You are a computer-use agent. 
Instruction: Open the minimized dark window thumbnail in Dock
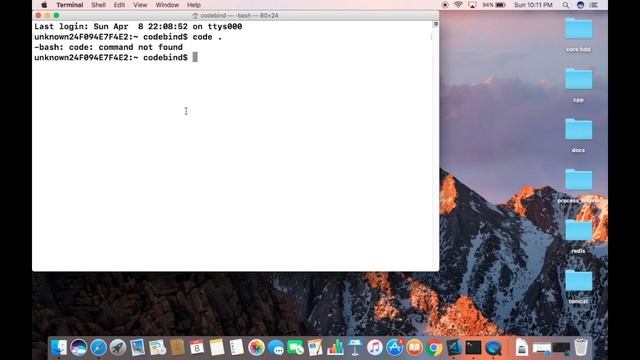point(561,349)
